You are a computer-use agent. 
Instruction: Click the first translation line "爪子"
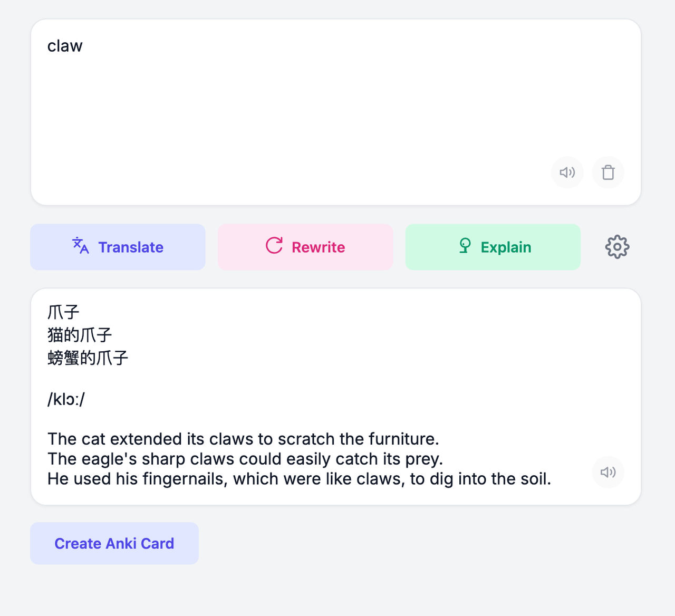pos(63,312)
